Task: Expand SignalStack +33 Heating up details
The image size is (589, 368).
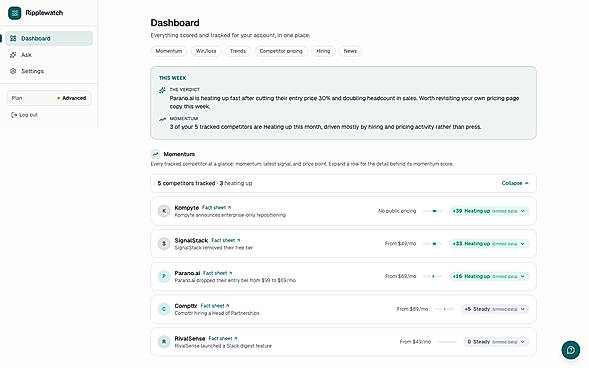Action: click(489, 244)
